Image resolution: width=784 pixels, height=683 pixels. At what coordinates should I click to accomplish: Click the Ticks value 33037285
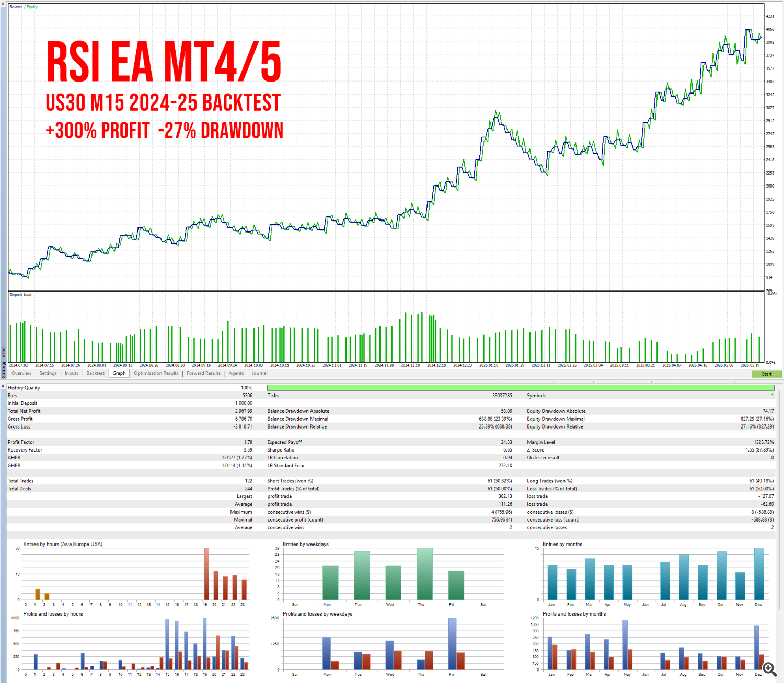502,396
